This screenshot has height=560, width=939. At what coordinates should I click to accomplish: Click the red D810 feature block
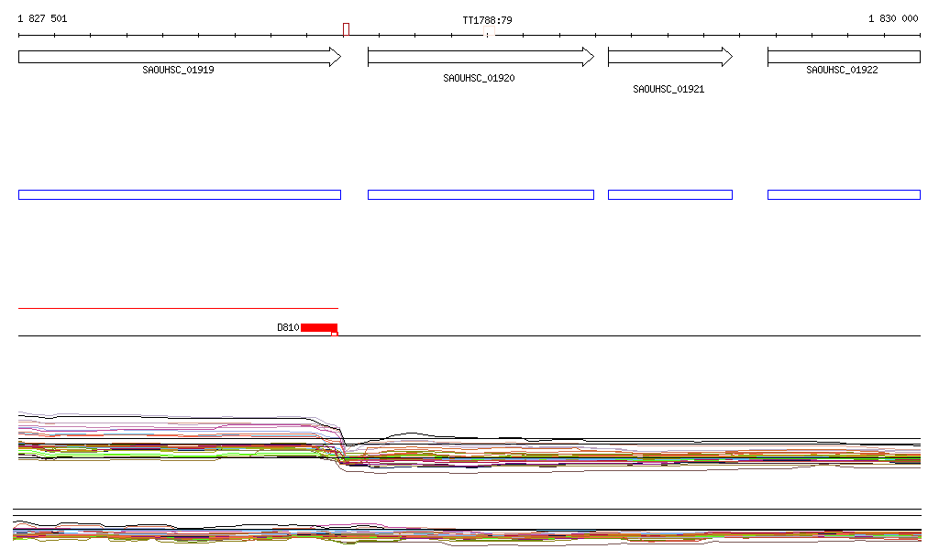(x=319, y=328)
